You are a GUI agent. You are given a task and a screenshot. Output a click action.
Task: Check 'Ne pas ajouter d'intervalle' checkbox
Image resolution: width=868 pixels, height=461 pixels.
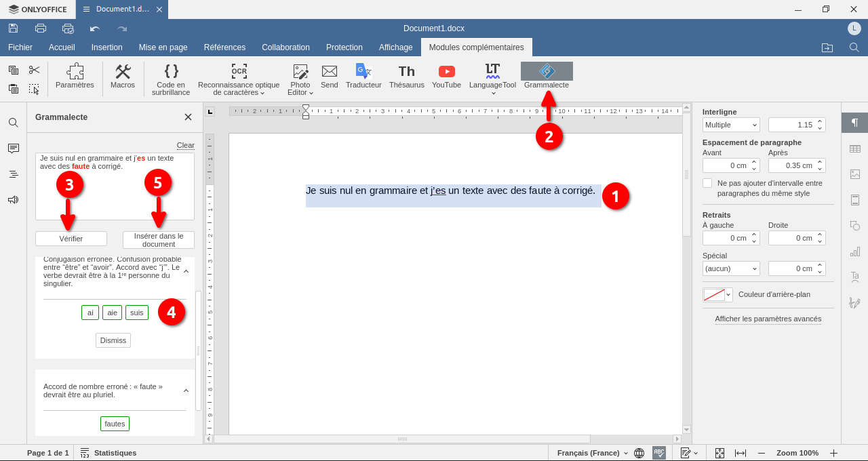point(707,183)
